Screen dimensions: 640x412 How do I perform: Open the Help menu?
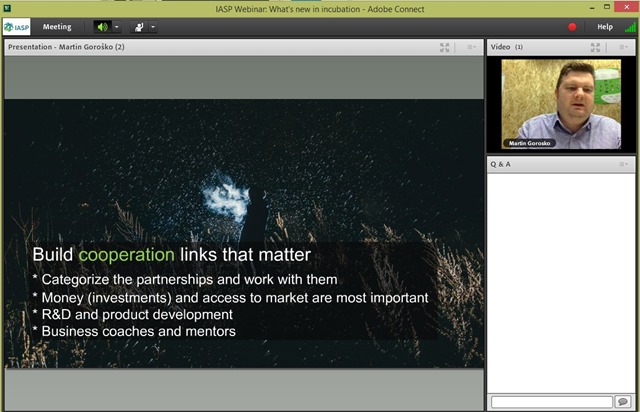coord(604,27)
